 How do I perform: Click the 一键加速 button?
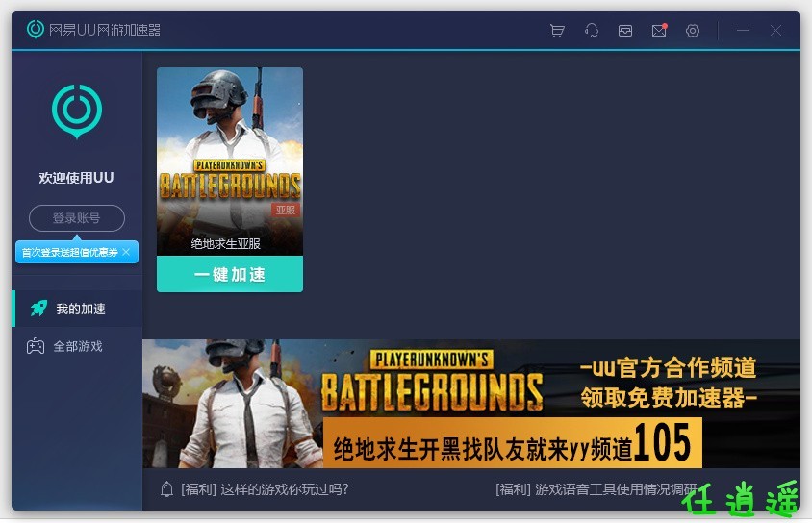click(230, 274)
